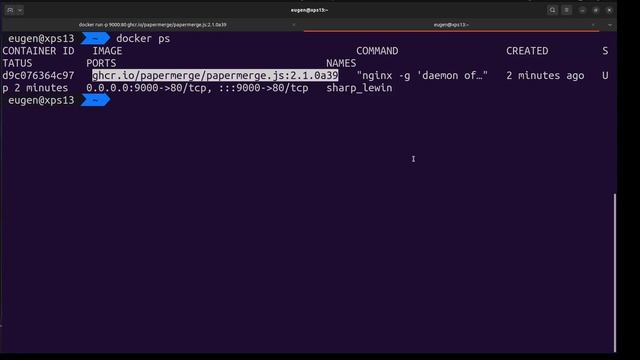Open a new terminal tab with the new-tab icon
640x360 pixels.
(x=10, y=10)
